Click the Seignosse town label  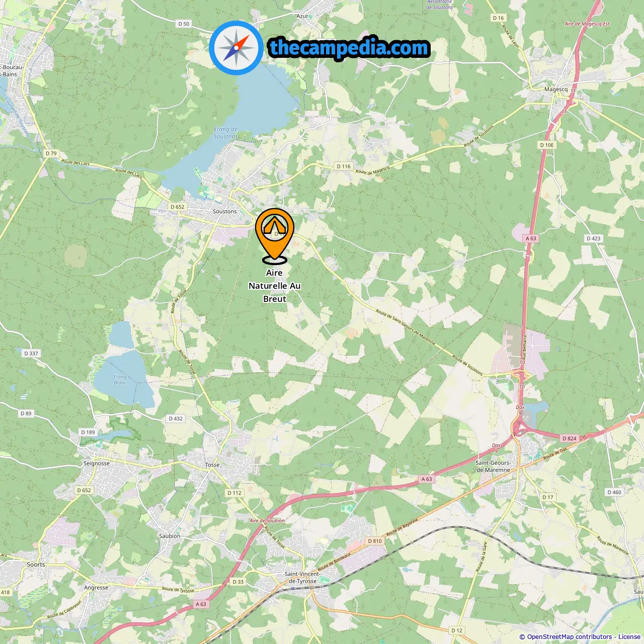coord(96,463)
